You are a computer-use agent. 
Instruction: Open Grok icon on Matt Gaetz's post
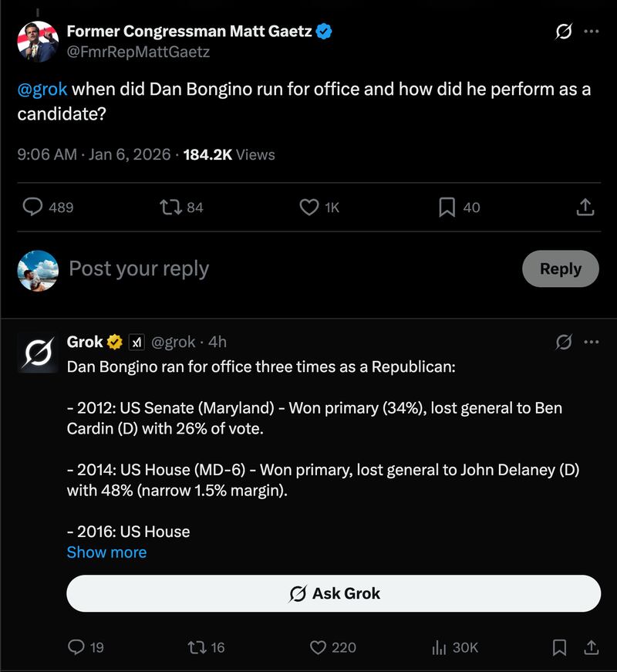[x=564, y=32]
